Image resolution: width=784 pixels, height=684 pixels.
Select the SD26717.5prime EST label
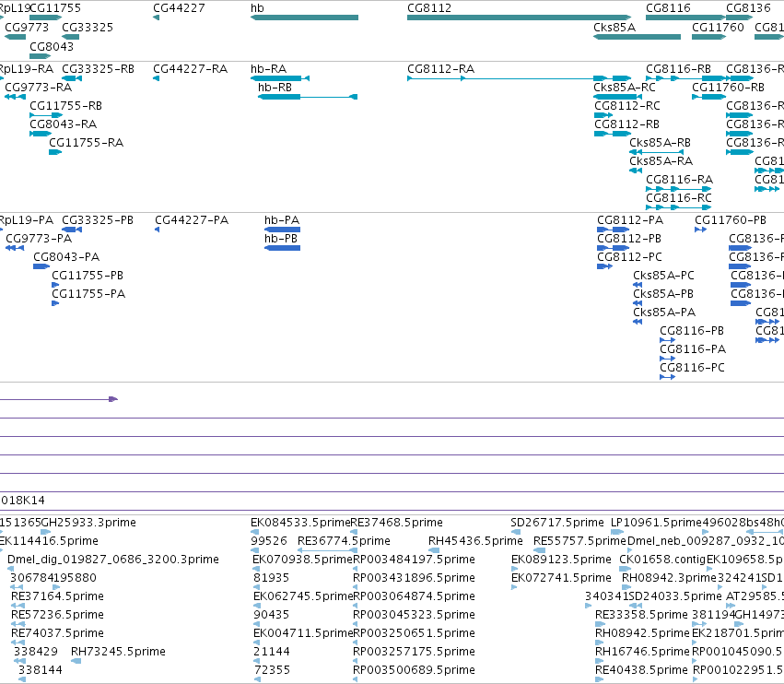(x=557, y=523)
